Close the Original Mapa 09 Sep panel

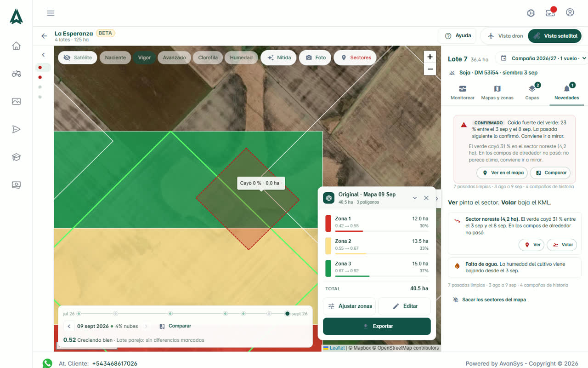426,198
